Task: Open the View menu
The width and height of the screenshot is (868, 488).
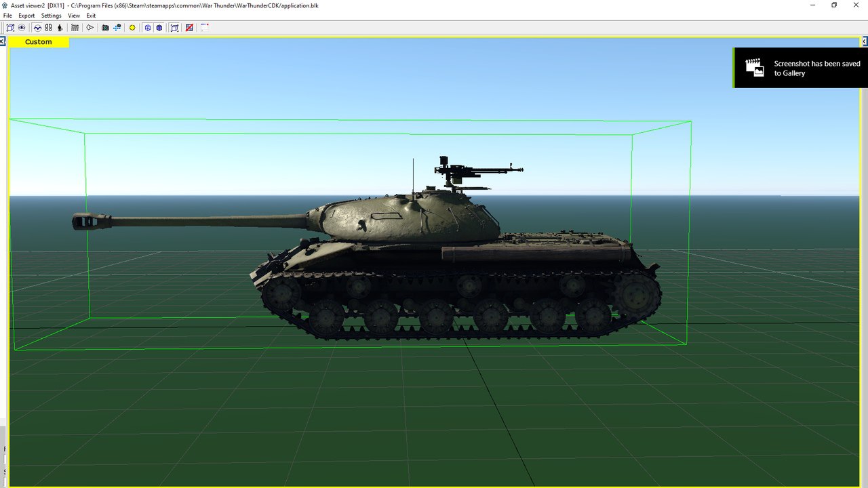Action: coord(74,16)
